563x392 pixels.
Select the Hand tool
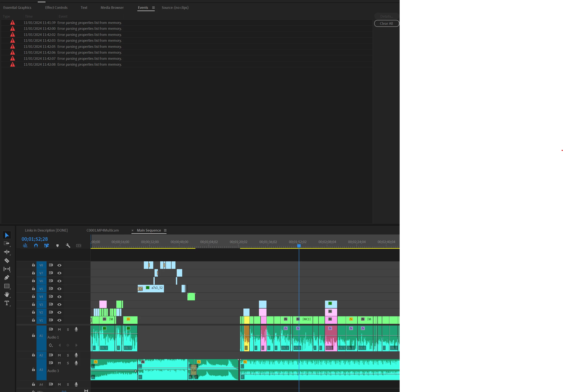tap(7, 294)
